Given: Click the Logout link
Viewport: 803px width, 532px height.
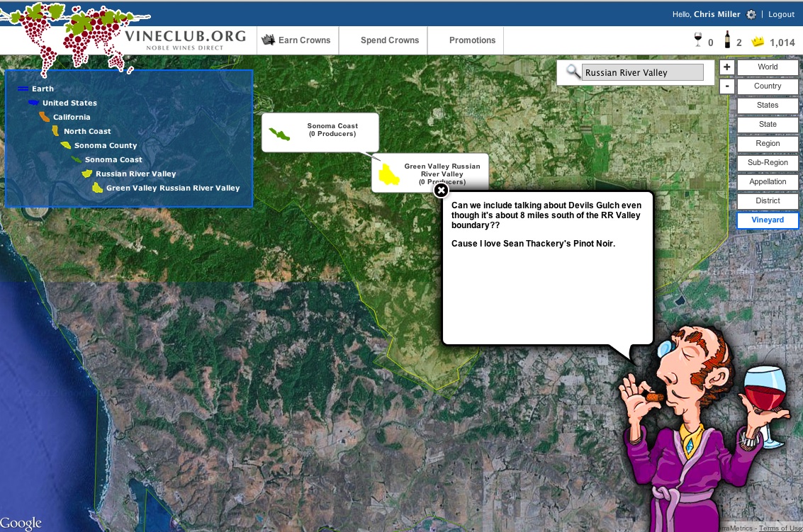Looking at the screenshot, I should pyautogui.click(x=781, y=14).
